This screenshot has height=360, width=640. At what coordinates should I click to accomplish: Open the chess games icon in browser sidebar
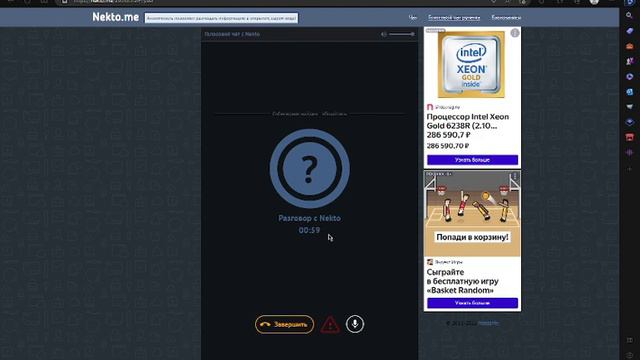pos(629,61)
